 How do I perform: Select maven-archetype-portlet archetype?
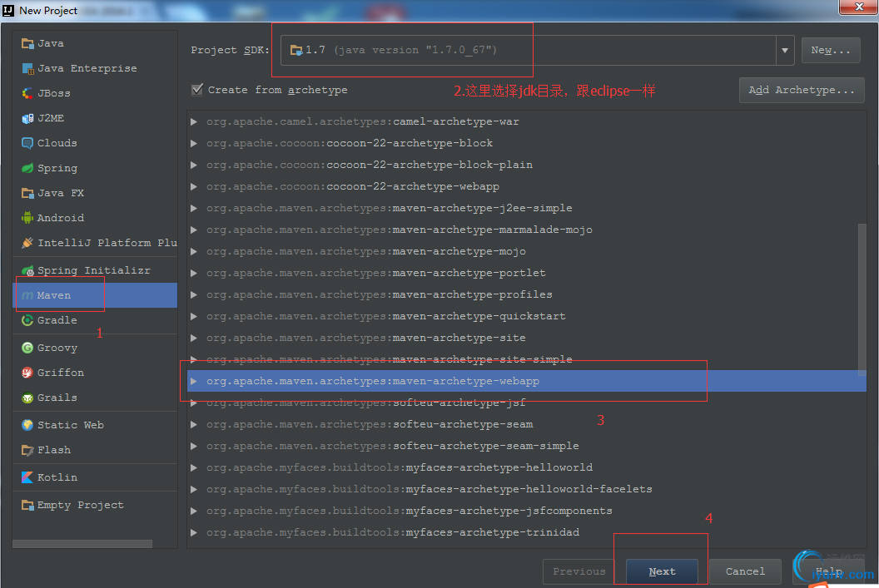[526, 274]
